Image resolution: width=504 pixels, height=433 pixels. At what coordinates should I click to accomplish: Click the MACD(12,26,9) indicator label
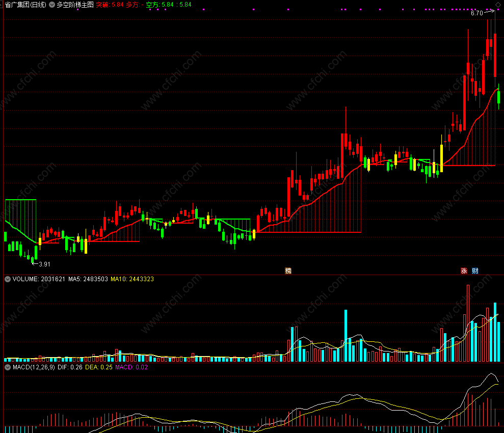click(x=34, y=367)
